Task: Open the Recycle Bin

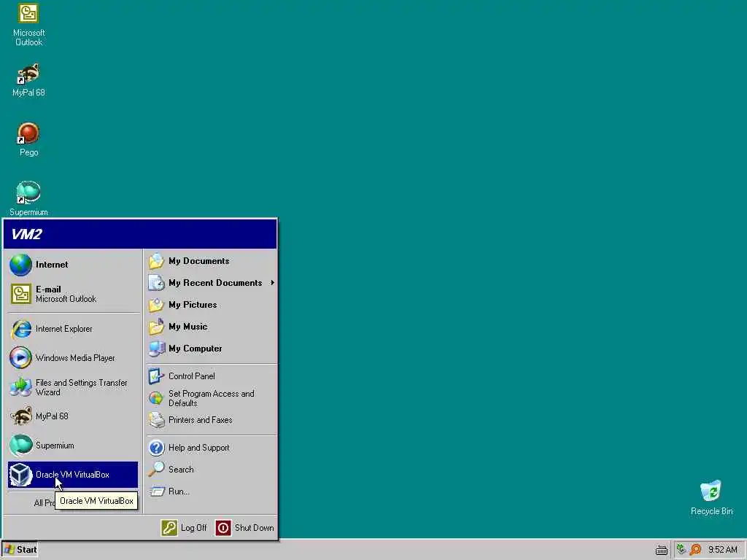Action: coord(711,497)
